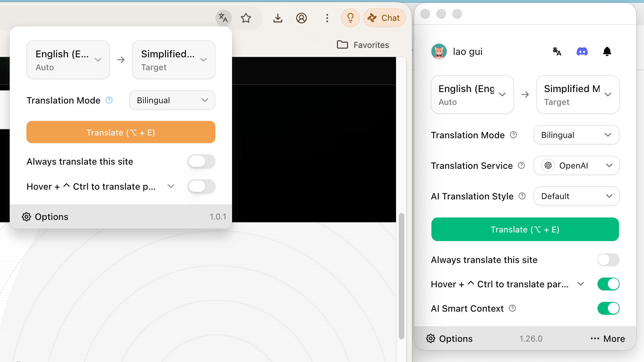Open the Favorites bookmarks folder

pyautogui.click(x=363, y=45)
